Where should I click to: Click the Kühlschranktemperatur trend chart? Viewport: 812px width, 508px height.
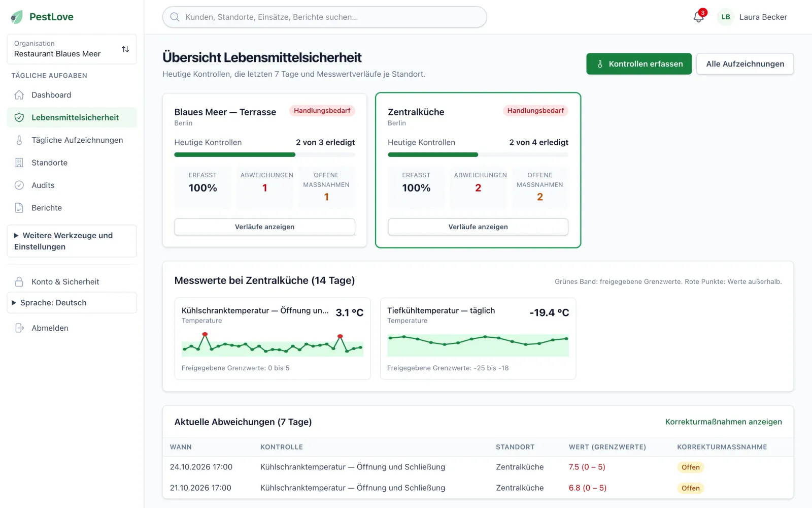pos(273,344)
